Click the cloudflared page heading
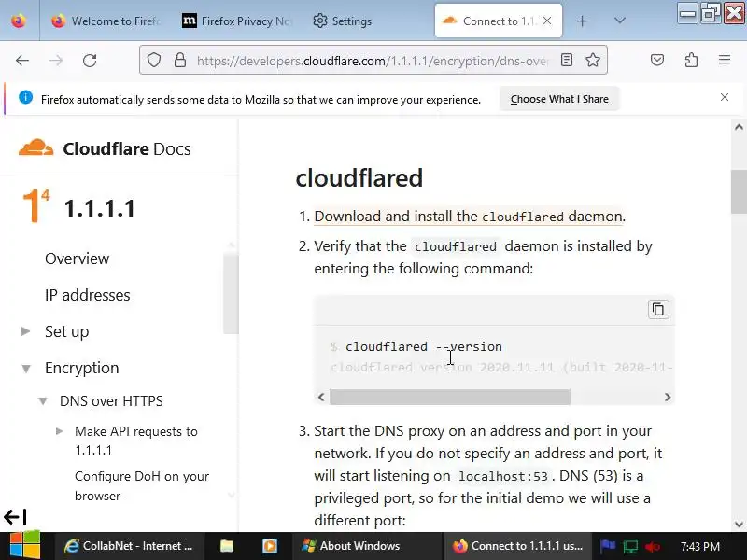This screenshot has height=560, width=747. coord(359,178)
